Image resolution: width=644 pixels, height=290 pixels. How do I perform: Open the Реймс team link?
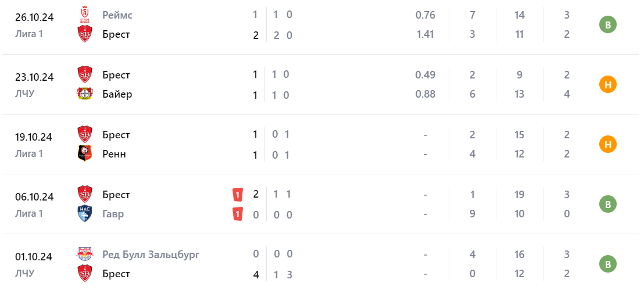(x=117, y=15)
